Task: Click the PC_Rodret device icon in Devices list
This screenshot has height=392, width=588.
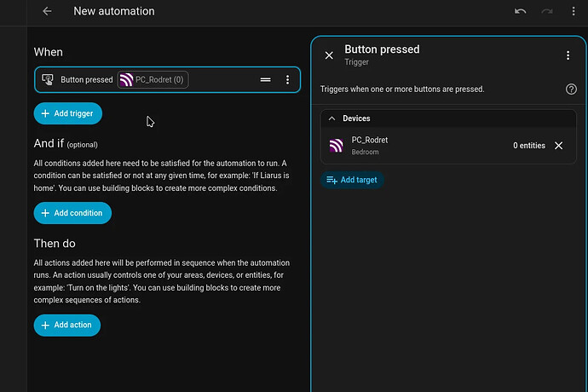Action: 336,146
